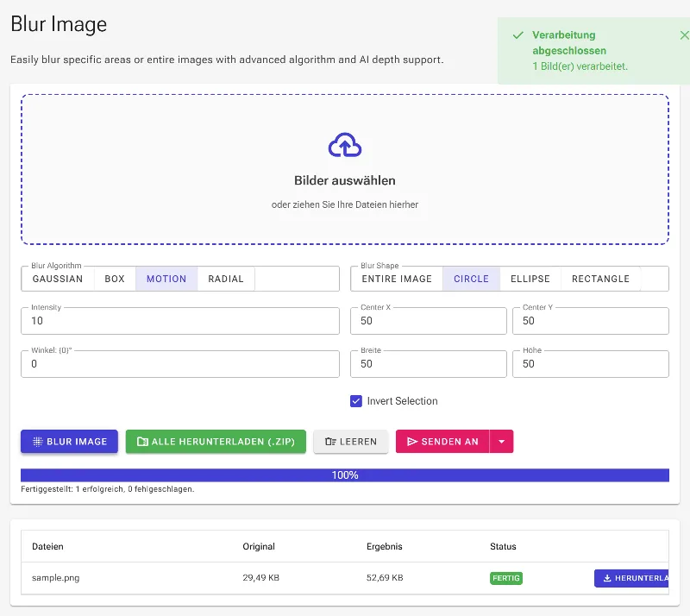Screen dimensions: 690x616
Task: Click the Status column header
Action: (x=503, y=546)
